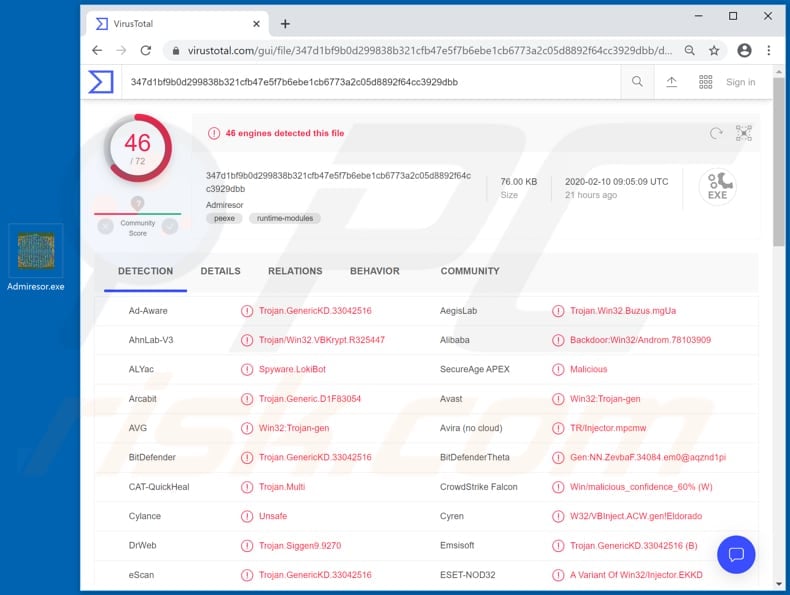Click browser Back arrow
The width and height of the screenshot is (790, 595).
coord(97,50)
